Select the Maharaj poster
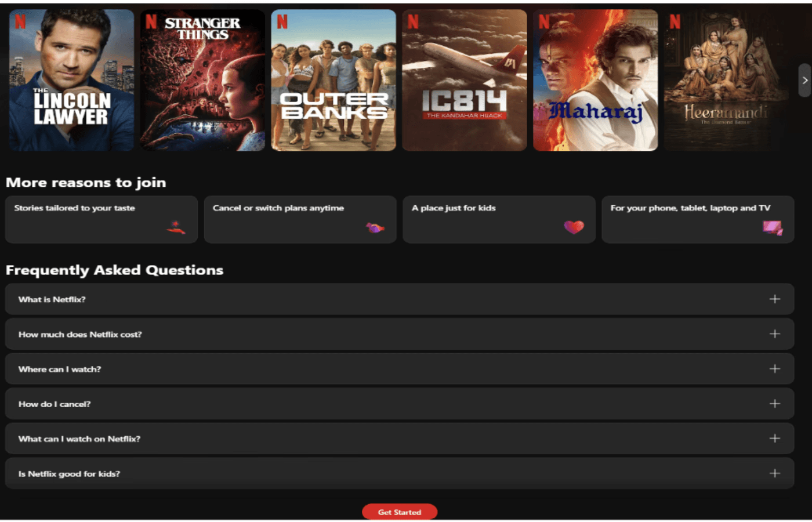This screenshot has width=812, height=522. pos(596,80)
